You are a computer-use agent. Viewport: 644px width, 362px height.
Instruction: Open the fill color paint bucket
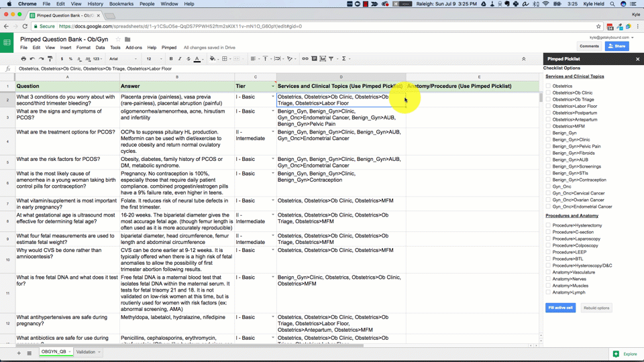pyautogui.click(x=213, y=59)
